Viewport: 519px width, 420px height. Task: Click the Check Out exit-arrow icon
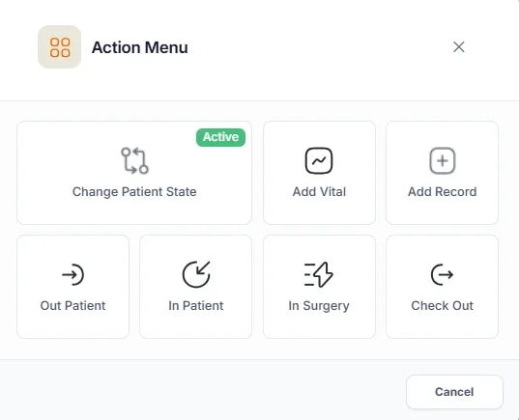click(x=443, y=274)
